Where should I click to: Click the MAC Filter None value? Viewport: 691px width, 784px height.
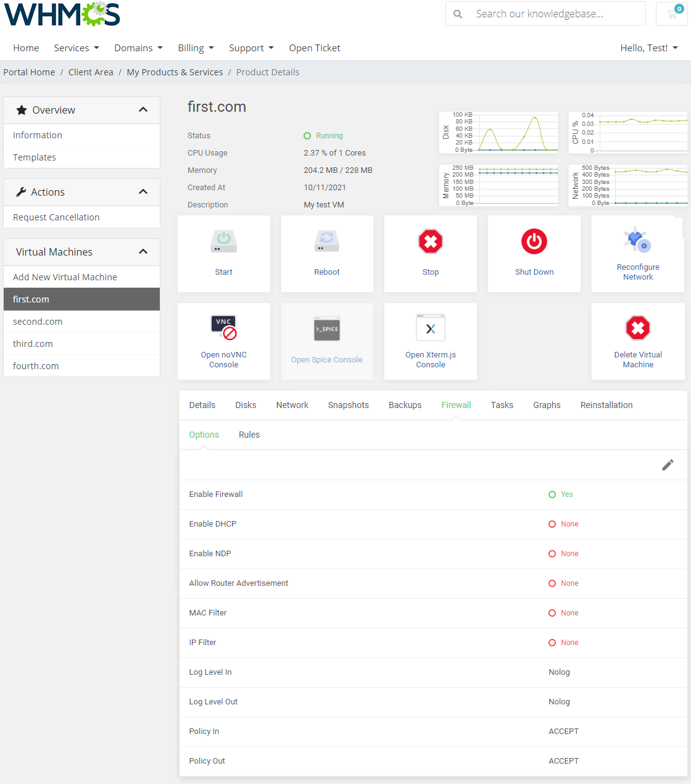coord(563,613)
